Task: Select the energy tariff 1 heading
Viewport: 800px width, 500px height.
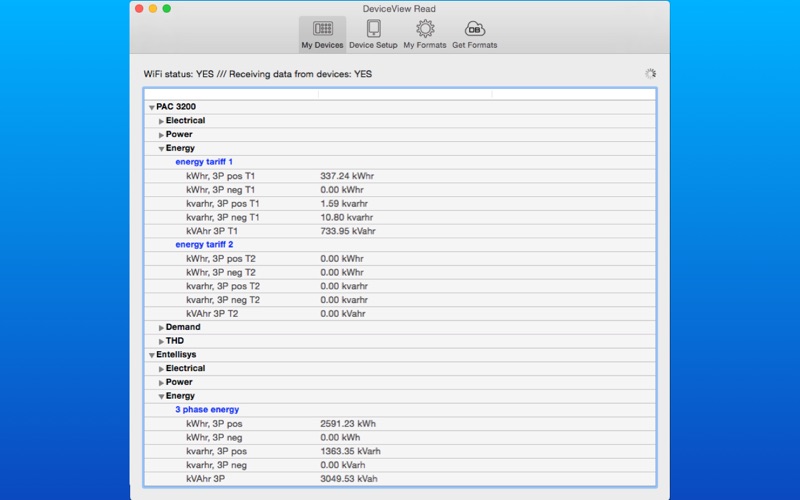Action: (204, 162)
